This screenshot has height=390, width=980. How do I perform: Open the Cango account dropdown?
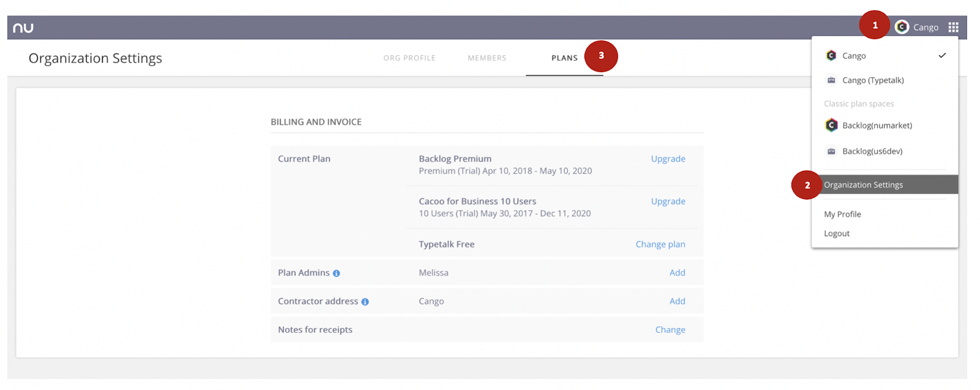point(917,27)
